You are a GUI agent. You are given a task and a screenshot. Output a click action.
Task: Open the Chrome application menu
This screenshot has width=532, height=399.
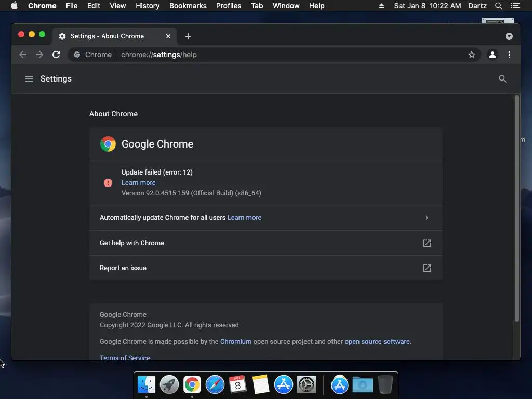click(x=42, y=6)
